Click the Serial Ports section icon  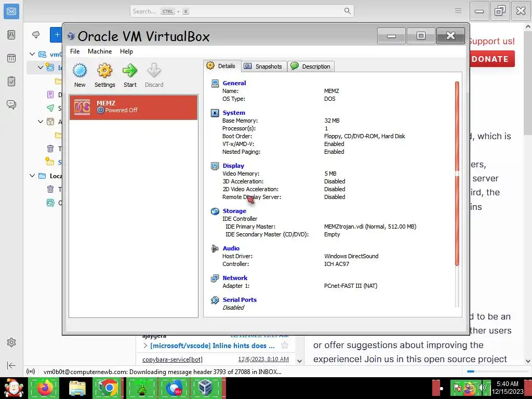tap(215, 300)
